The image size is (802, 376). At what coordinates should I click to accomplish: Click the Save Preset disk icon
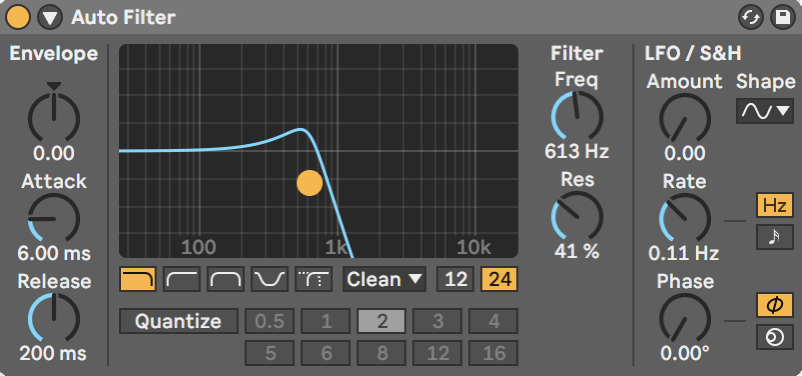click(783, 18)
